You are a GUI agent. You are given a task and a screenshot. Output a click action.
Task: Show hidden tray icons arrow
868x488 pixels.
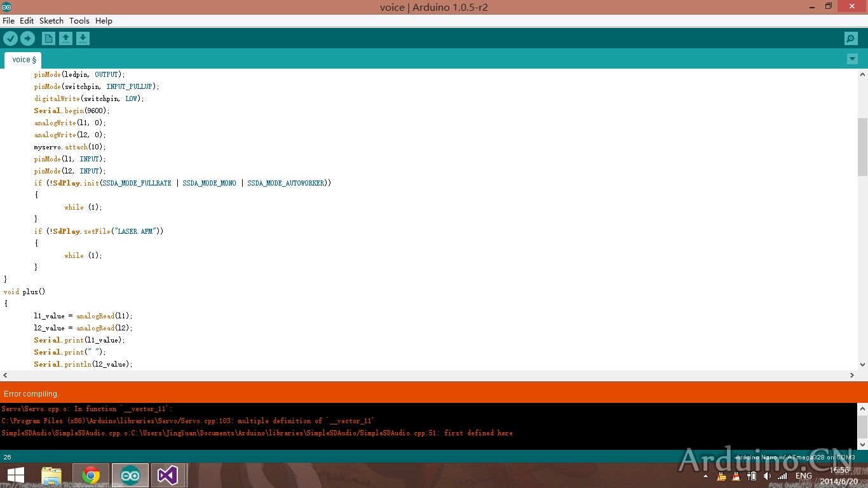tap(706, 476)
